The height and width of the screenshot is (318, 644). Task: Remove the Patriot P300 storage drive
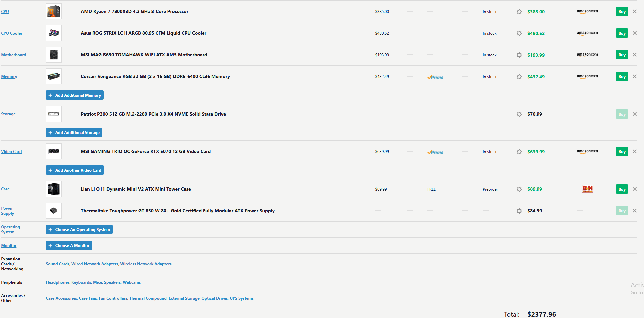pos(635,114)
